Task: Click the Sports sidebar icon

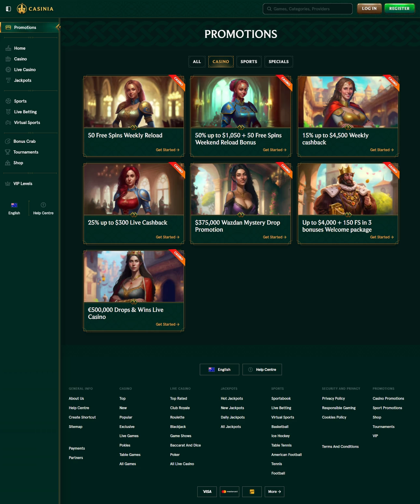Action: [x=8, y=101]
